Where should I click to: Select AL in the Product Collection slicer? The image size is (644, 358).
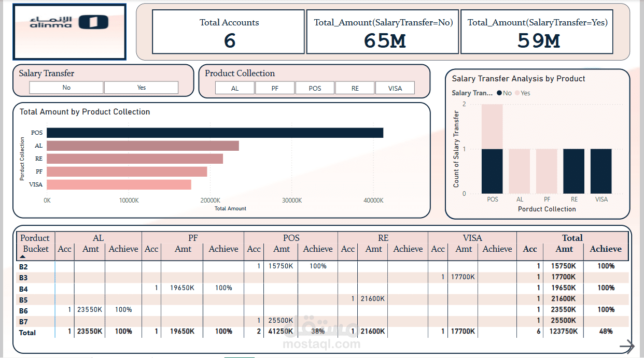point(234,88)
